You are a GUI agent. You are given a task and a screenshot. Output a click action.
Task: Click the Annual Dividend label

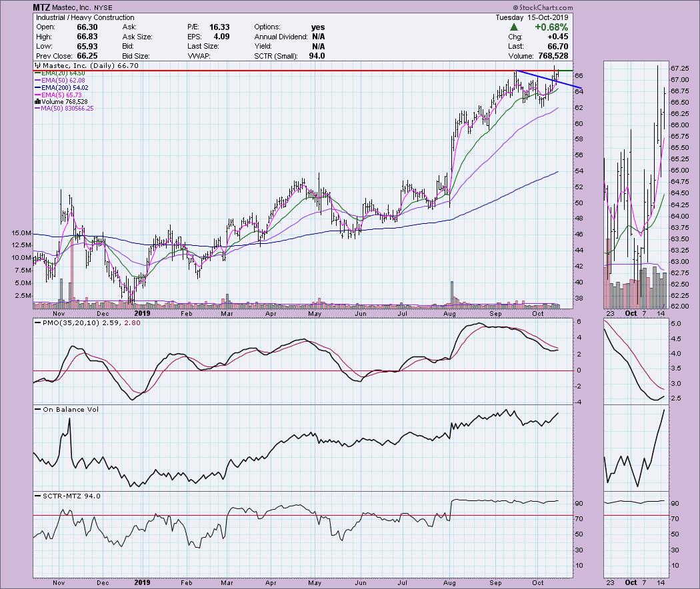(x=281, y=37)
